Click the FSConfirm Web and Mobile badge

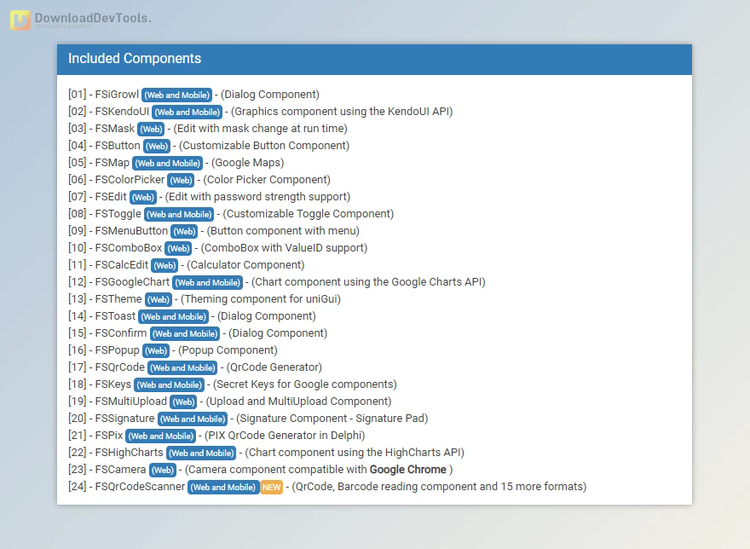click(x=185, y=334)
